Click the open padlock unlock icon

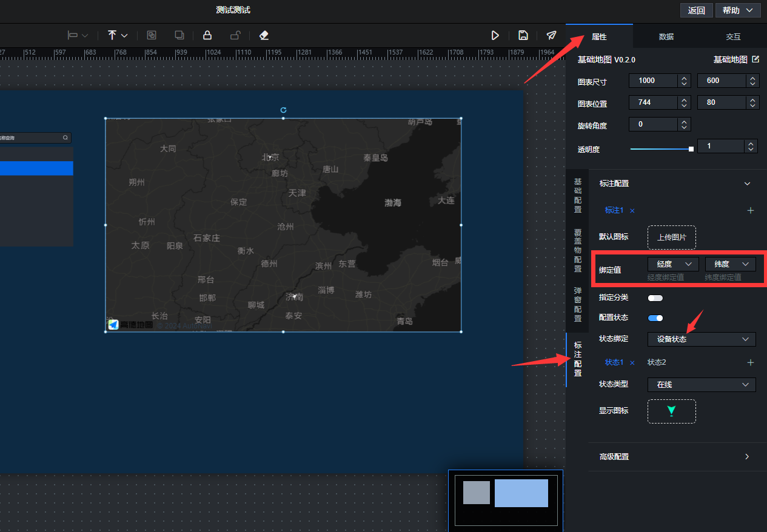point(235,36)
